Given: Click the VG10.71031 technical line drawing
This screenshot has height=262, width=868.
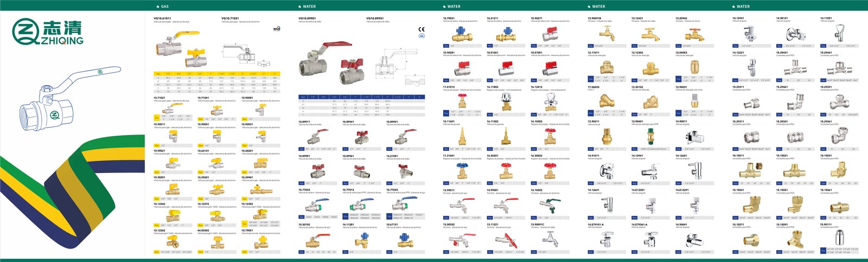Looking at the screenshot, I should coord(241,53).
